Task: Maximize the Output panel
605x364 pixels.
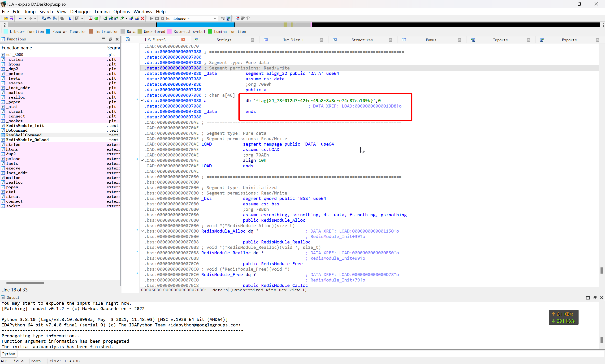Action: click(588, 298)
